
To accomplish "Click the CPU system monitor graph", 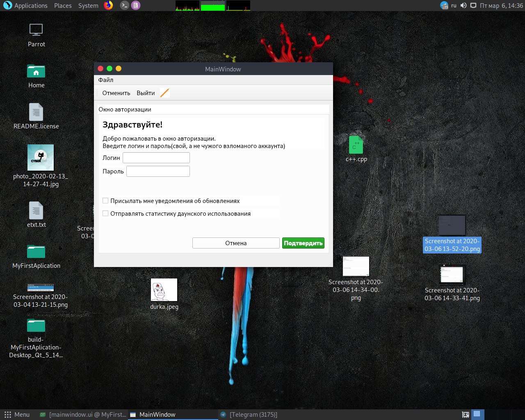I will coord(187,5).
